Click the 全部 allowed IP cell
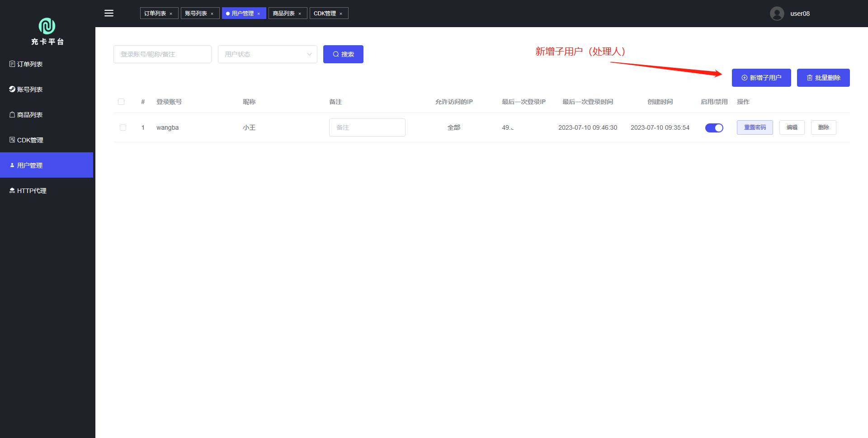Image resolution: width=868 pixels, height=438 pixels. tap(454, 127)
